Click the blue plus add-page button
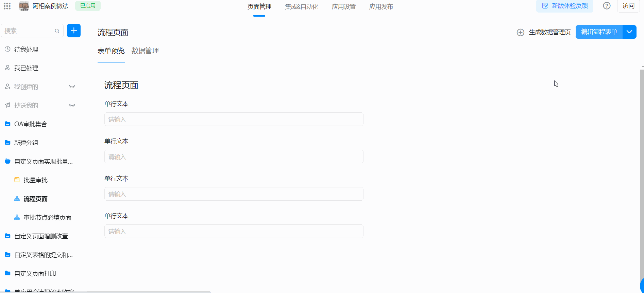The image size is (644, 293). click(x=74, y=31)
